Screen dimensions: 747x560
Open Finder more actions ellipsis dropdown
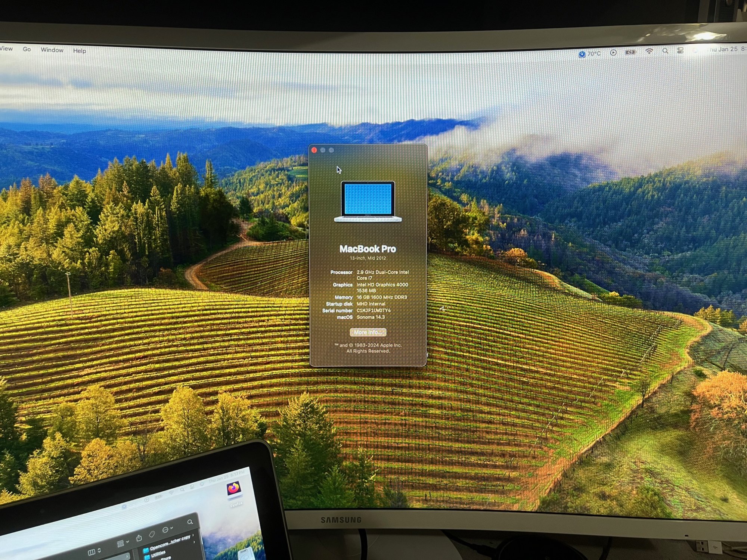[x=167, y=530]
